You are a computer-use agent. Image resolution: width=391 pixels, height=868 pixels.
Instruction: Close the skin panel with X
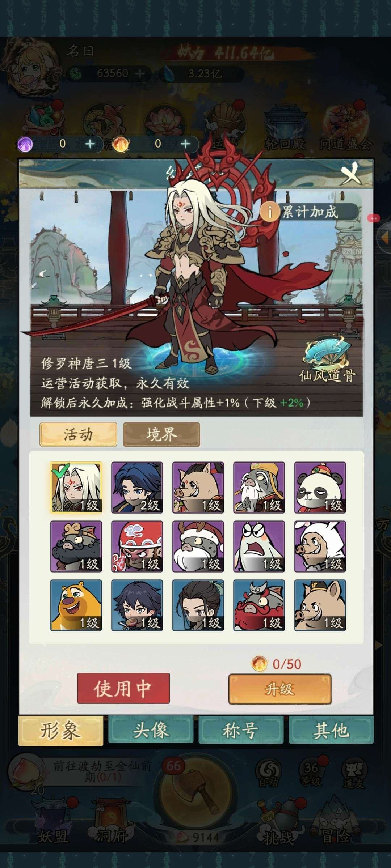coord(350,174)
